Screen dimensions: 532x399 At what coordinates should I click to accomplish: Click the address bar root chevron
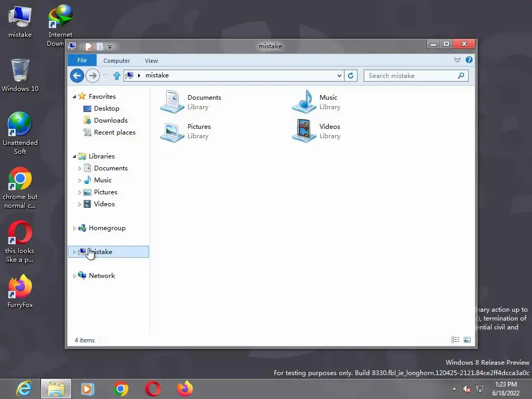[139, 75]
